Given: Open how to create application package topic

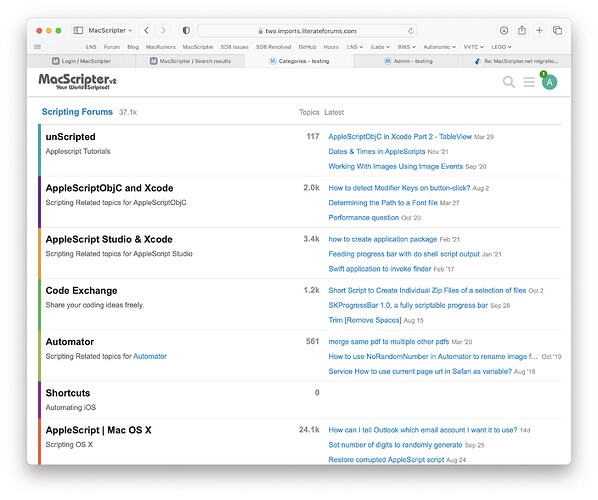Looking at the screenshot, I should tap(383, 239).
